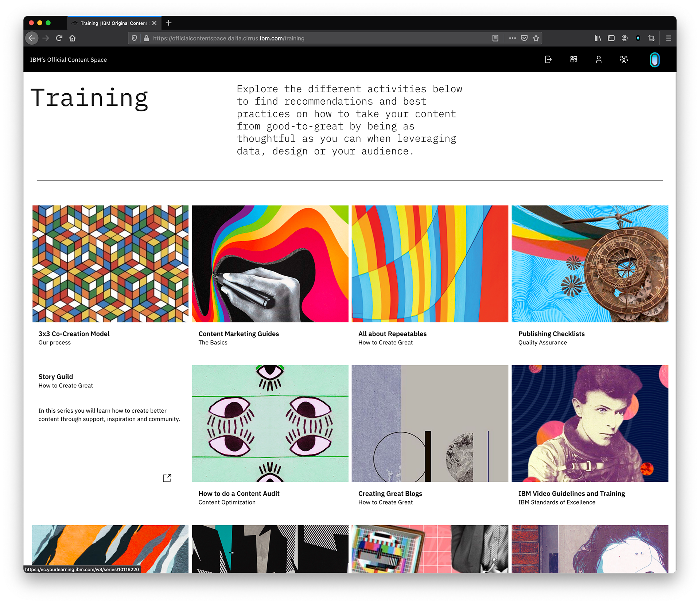This screenshot has width=700, height=604.
Task: Click the Training page heading
Action: coord(89,98)
